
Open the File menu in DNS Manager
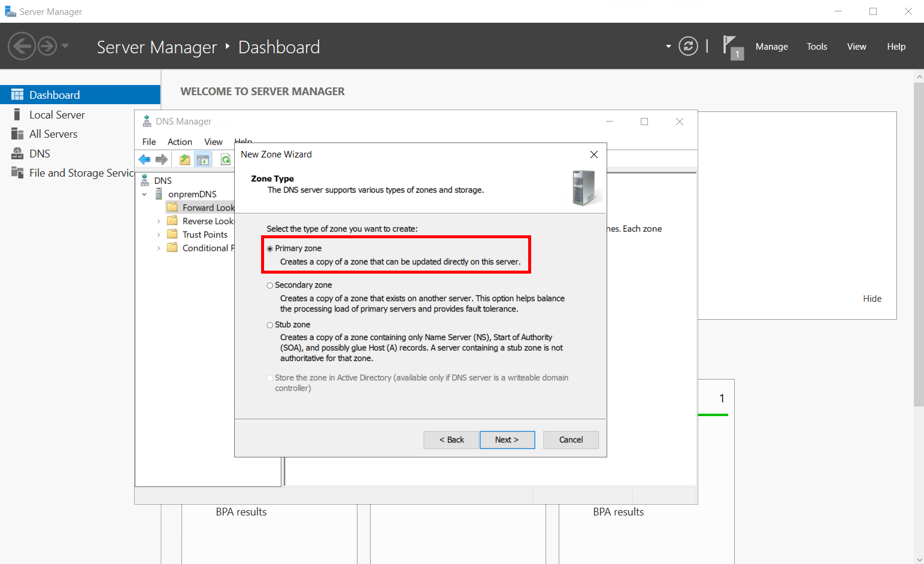(x=149, y=142)
